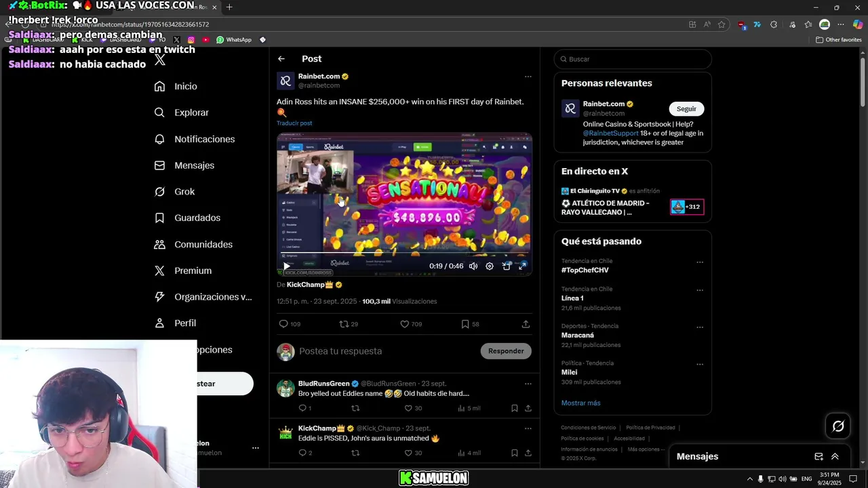Screen dimensions: 868x488
Task: Mute the video volume
Action: [473, 266]
